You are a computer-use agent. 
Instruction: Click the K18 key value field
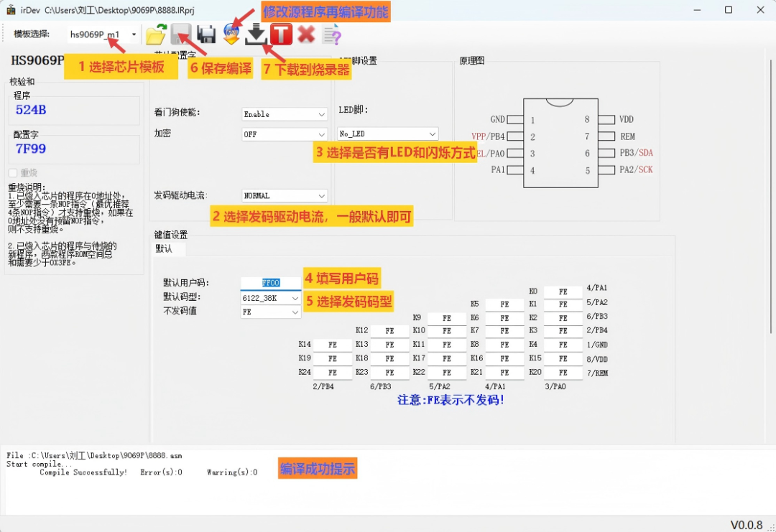click(x=389, y=358)
